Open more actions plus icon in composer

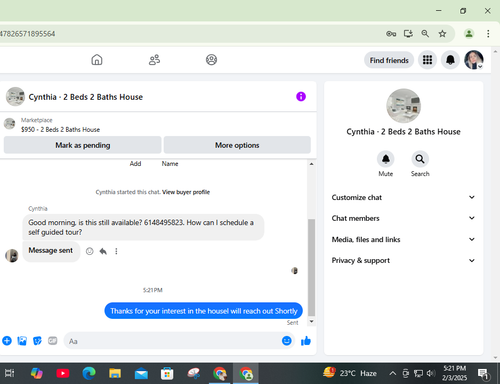(7, 341)
